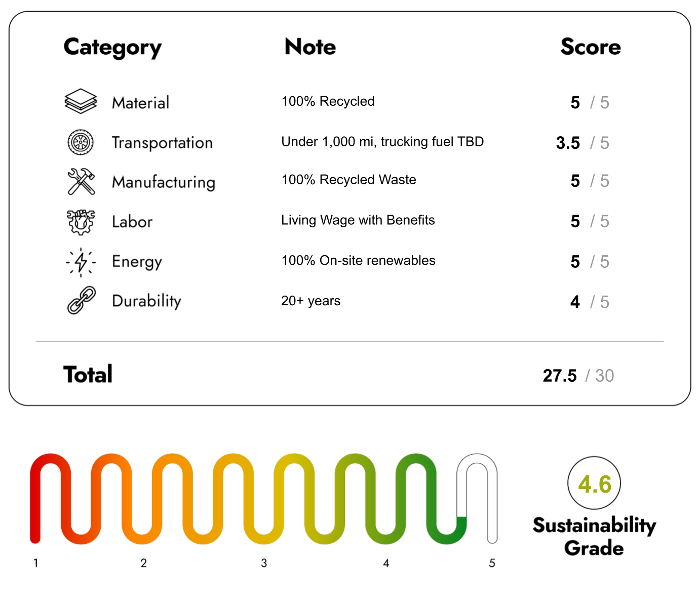Click the Energy lightning bolt icon

[81, 262]
